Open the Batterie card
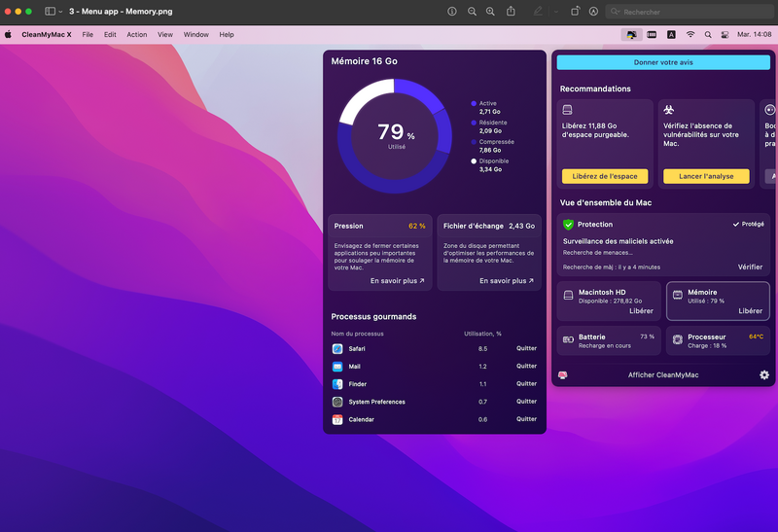This screenshot has width=778, height=532. click(x=609, y=341)
